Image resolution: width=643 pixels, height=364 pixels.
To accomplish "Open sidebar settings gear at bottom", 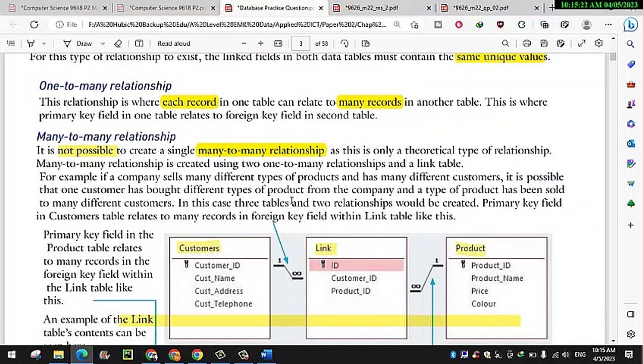I will tap(630, 334).
